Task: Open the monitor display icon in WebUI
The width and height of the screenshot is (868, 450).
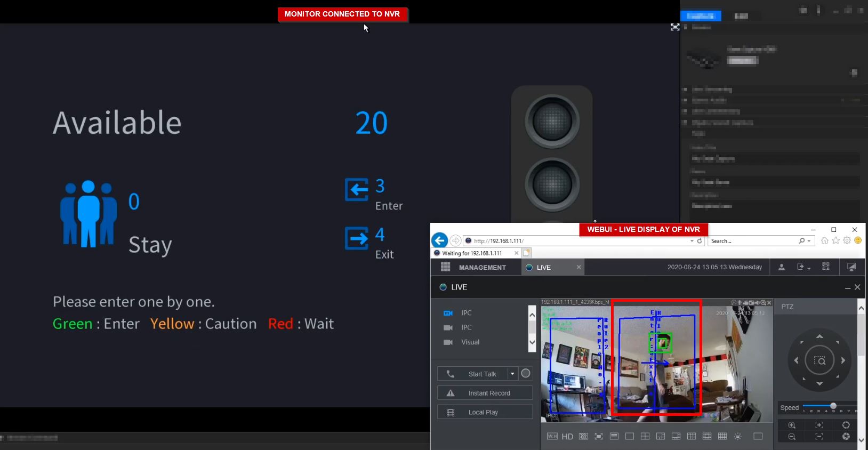Action: [x=851, y=267]
